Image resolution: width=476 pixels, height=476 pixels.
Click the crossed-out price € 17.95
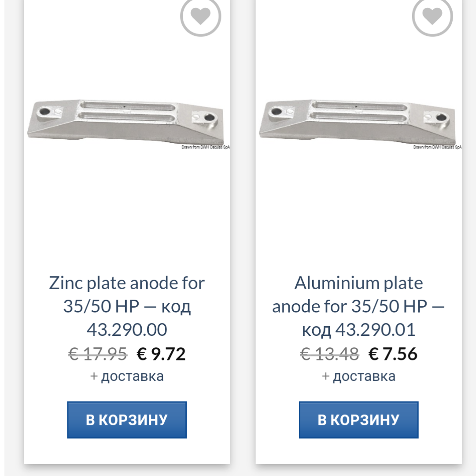click(98, 354)
